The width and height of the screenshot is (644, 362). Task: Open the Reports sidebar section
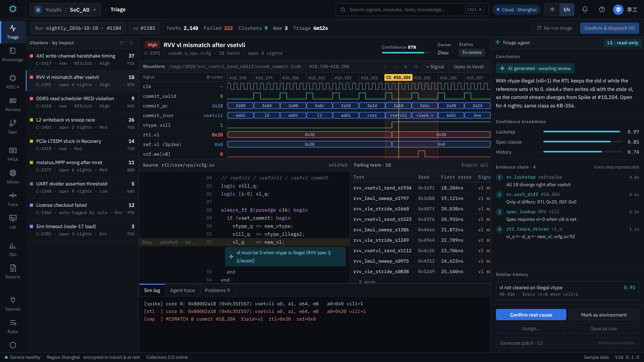point(13,272)
